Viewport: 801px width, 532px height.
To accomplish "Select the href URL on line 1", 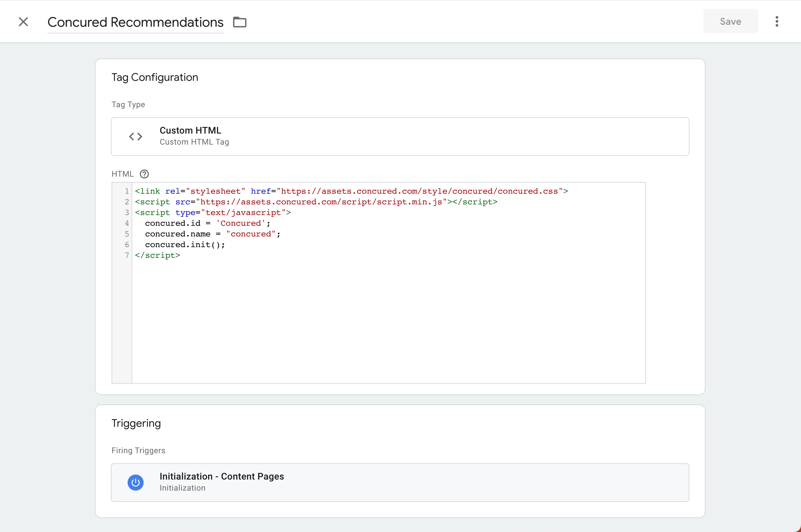I will tap(421, 191).
